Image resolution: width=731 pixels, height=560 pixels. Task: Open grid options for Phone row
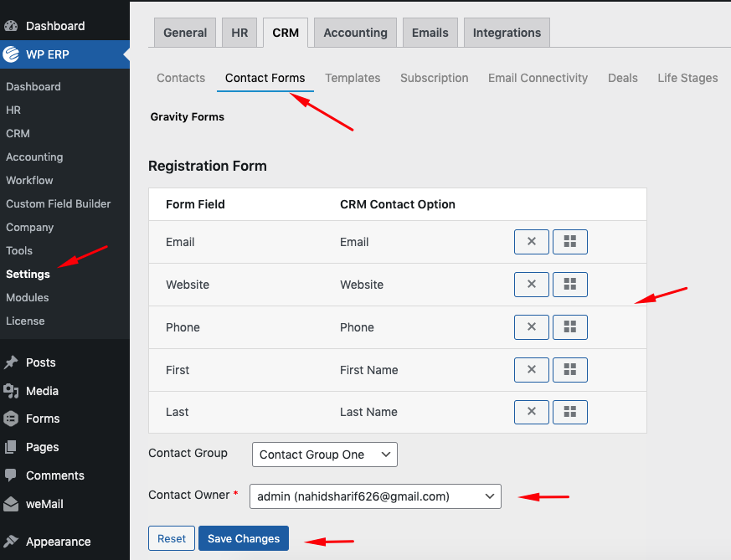click(x=569, y=327)
